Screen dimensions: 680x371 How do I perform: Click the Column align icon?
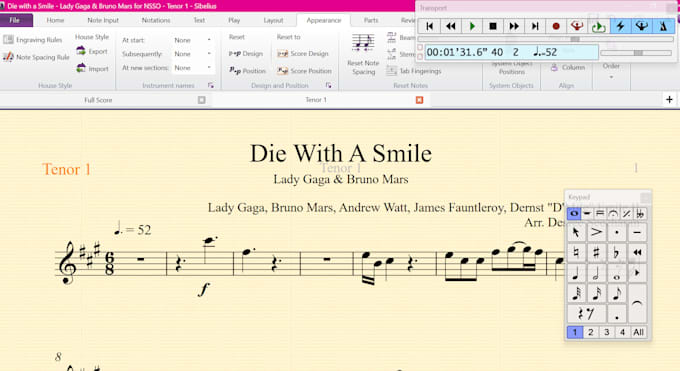click(554, 68)
